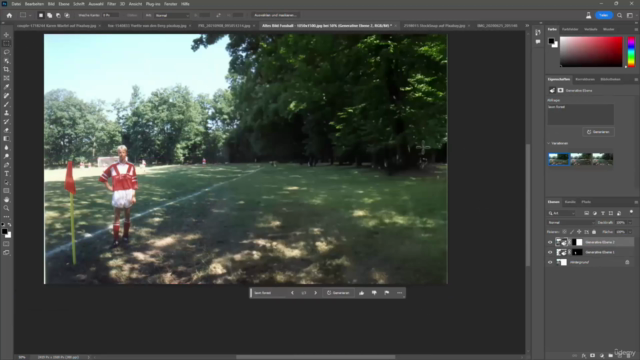Select the History Brush tool
The height and width of the screenshot is (360, 640).
[x=6, y=122]
